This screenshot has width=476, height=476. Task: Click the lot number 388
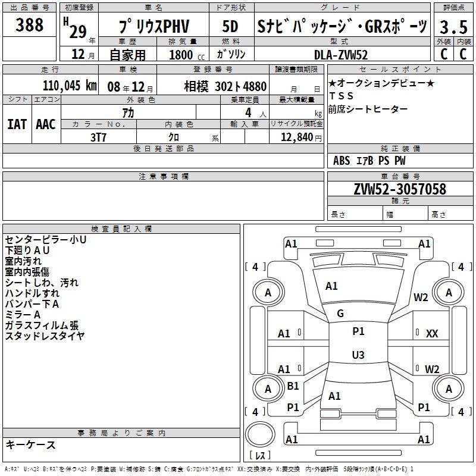[x=29, y=24]
